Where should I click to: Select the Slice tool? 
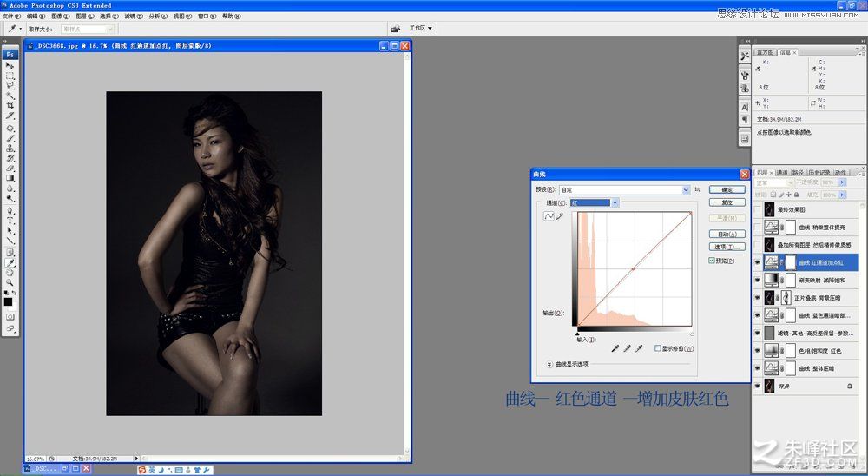[10, 116]
